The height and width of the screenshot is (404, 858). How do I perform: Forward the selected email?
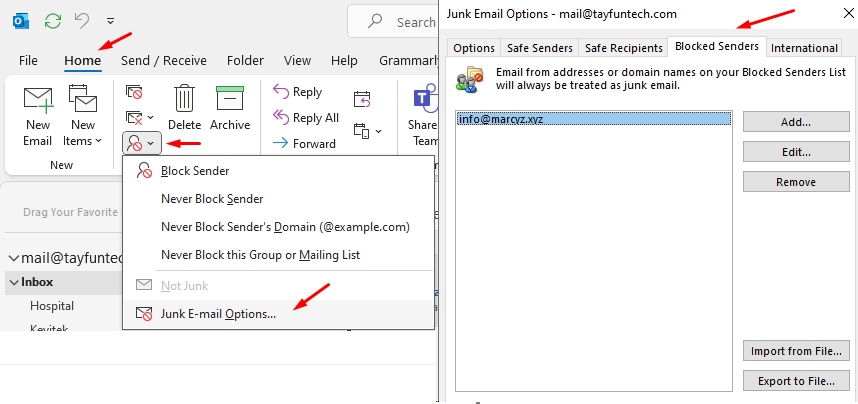tap(304, 144)
